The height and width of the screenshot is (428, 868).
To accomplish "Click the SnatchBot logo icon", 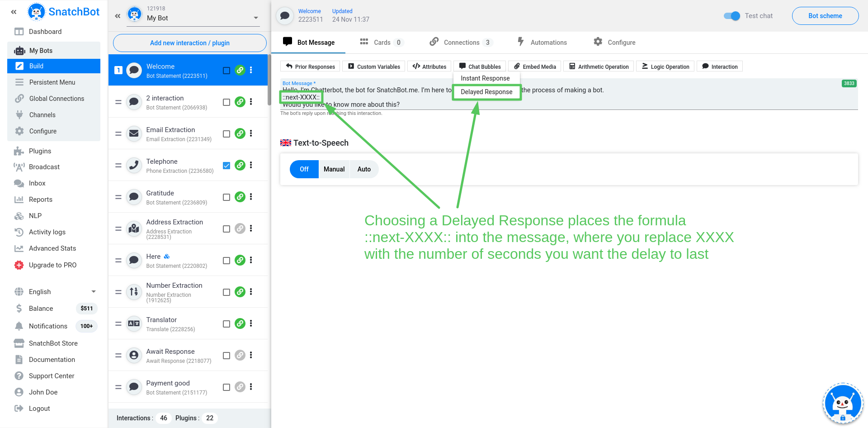I will pyautogui.click(x=36, y=12).
